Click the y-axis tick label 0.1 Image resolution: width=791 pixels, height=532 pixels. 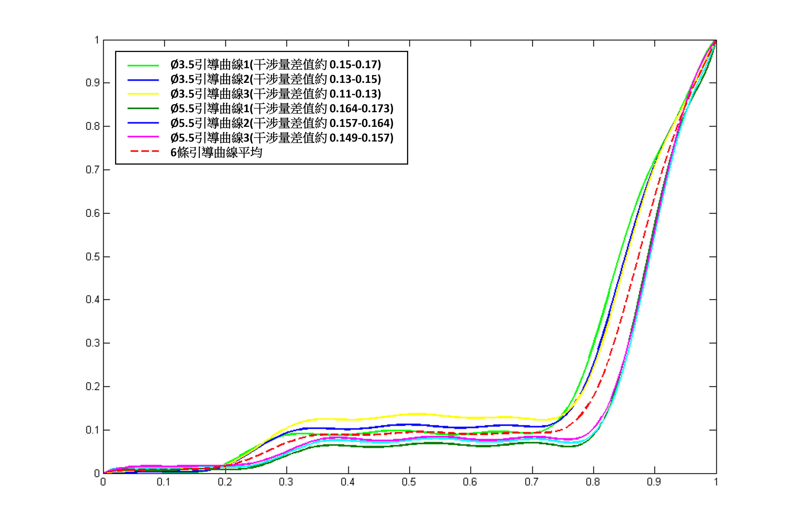93,430
